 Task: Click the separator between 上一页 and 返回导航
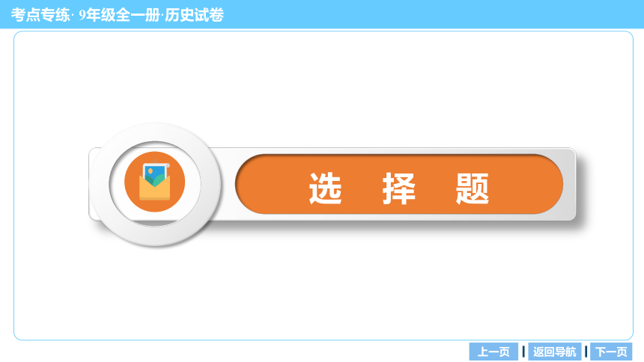point(523,352)
